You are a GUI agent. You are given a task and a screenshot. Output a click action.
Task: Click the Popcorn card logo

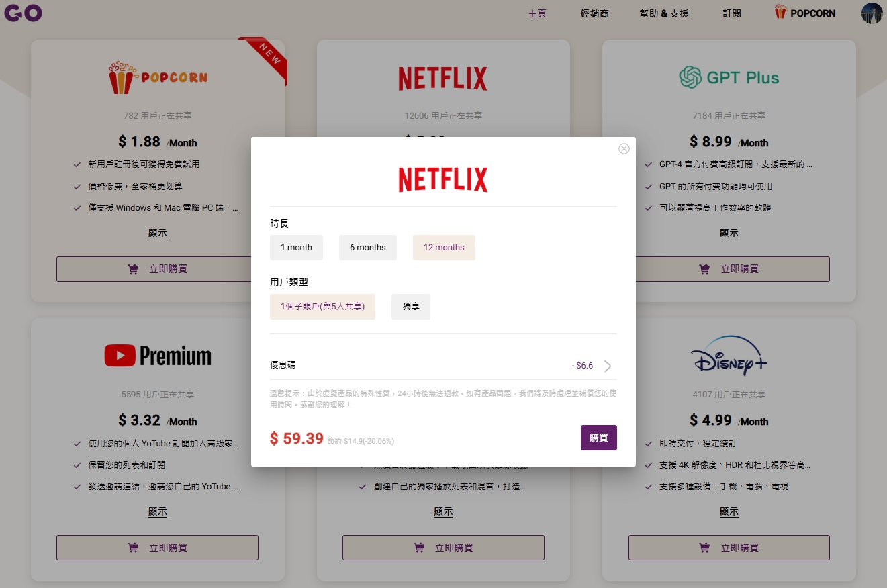pyautogui.click(x=158, y=78)
